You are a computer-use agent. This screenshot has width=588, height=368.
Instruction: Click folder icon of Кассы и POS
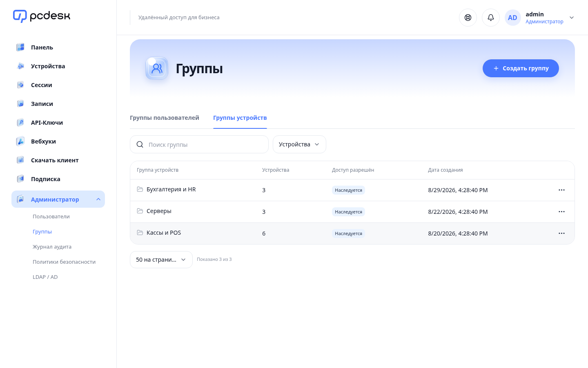tap(140, 233)
